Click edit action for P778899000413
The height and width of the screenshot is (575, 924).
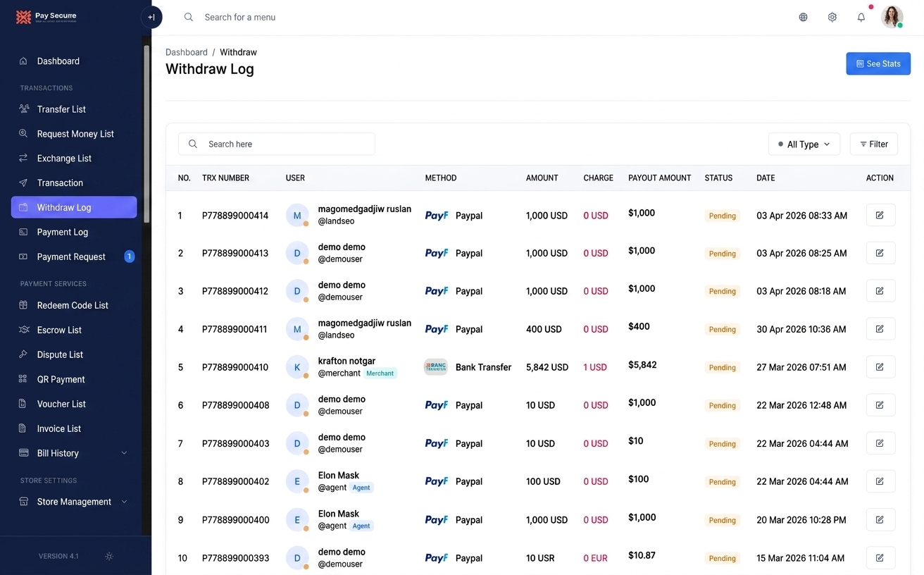coord(880,253)
